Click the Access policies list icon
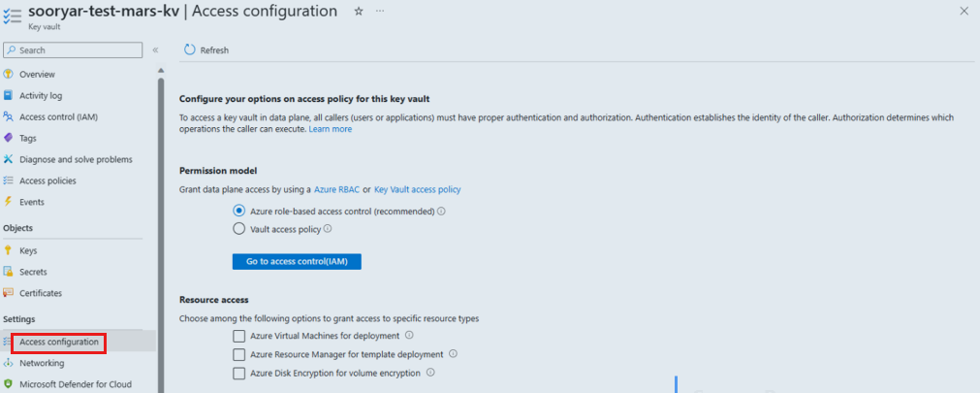 click(x=8, y=180)
